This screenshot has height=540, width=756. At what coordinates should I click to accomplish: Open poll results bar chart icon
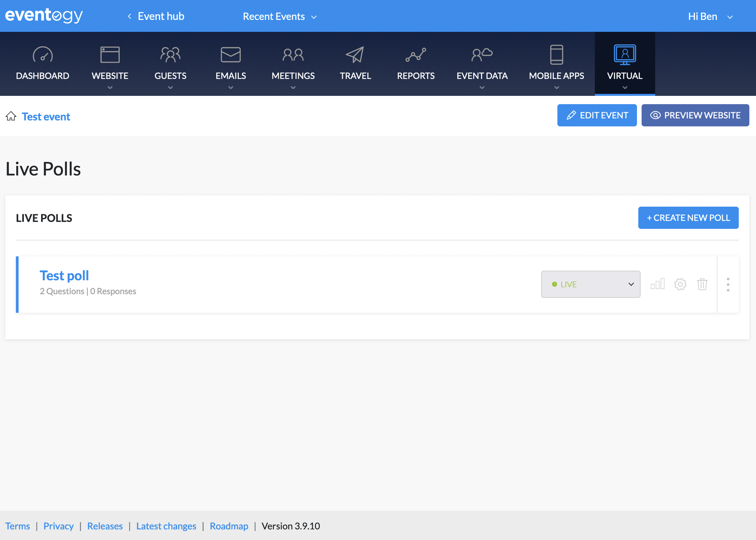[x=657, y=284]
